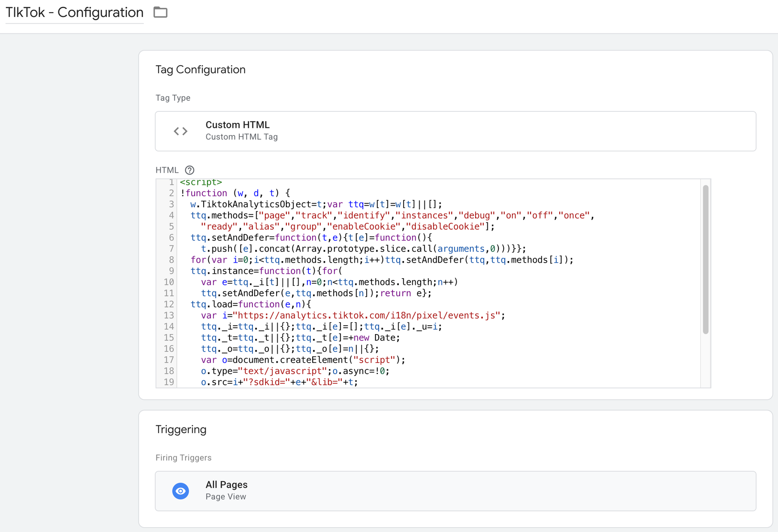Click the ttq.instance=function(t) line

point(266,271)
